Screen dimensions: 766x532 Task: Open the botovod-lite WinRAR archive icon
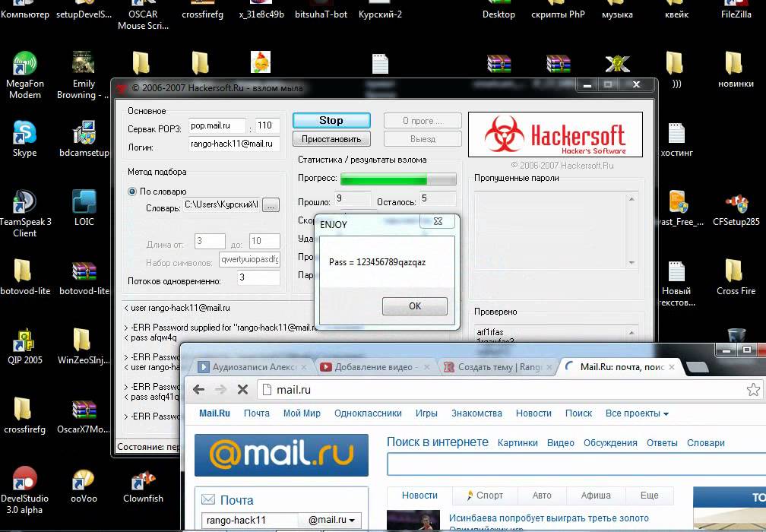pos(84,277)
